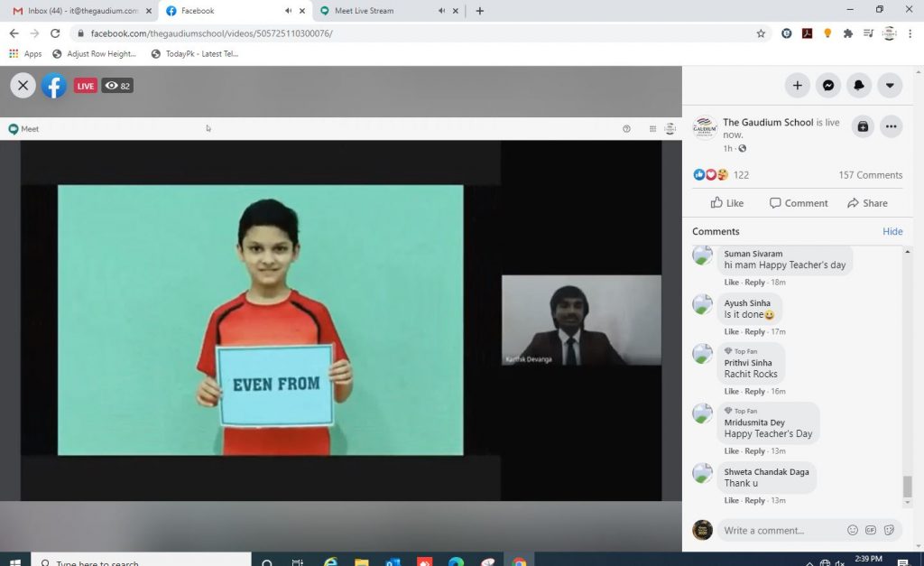Image resolution: width=924 pixels, height=566 pixels.
Task: Bookmark this page with the star icon
Action: point(761,33)
